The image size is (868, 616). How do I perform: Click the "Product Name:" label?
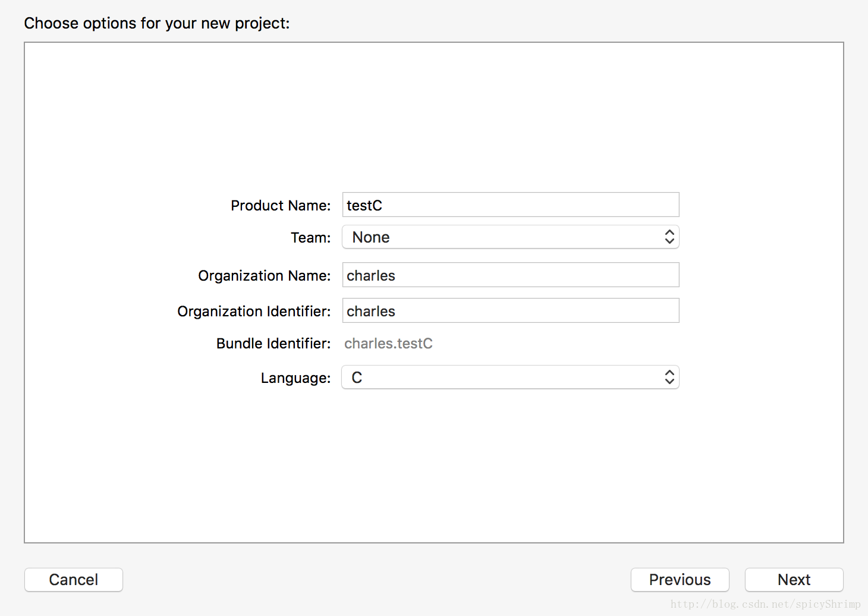click(x=281, y=206)
